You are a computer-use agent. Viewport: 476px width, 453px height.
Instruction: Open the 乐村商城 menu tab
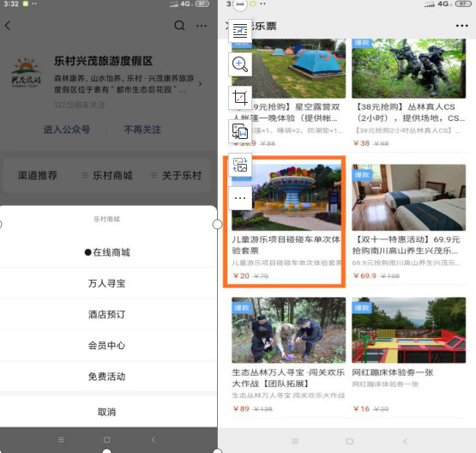point(107,175)
